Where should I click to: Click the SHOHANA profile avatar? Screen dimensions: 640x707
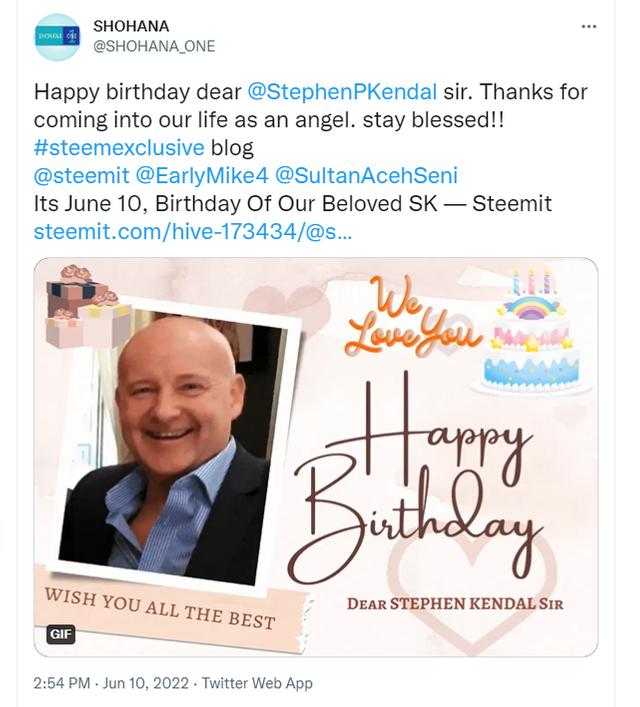pos(57,37)
